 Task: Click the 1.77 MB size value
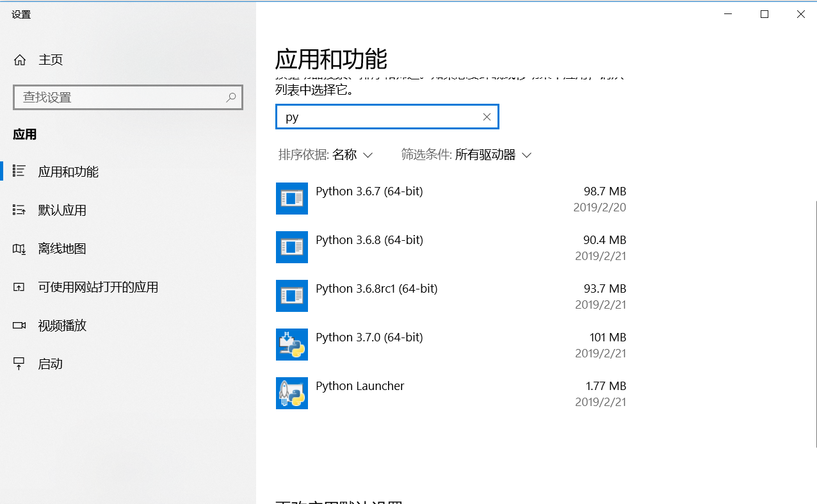pos(606,386)
